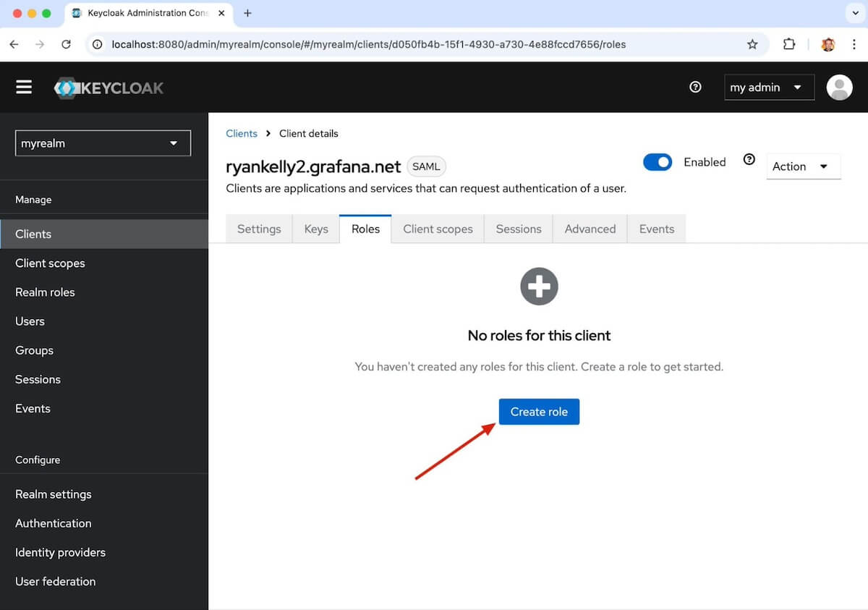Select the Keycloak Administration Console browser tab
Viewport: 868px width, 610px height.
[148, 13]
